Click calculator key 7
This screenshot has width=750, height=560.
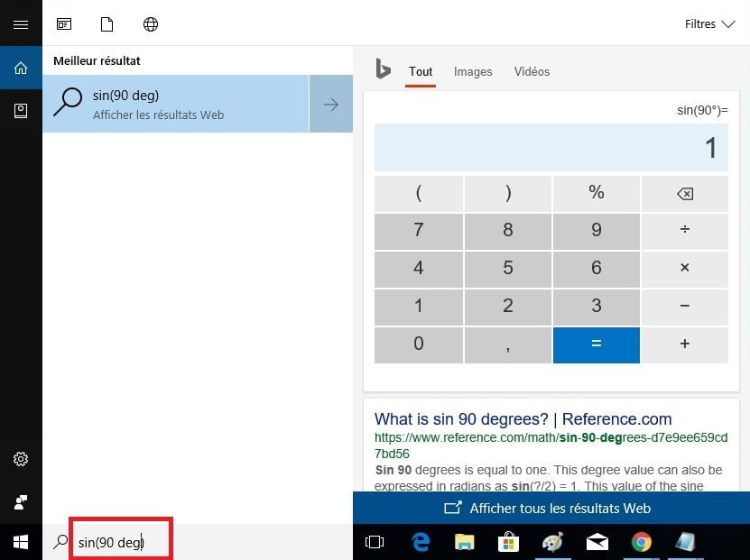point(419,231)
